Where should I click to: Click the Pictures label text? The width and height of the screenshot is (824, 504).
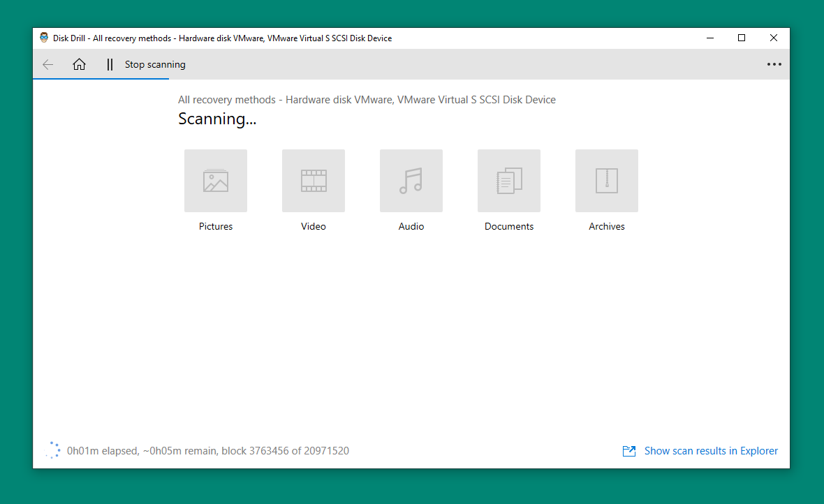pyautogui.click(x=216, y=226)
